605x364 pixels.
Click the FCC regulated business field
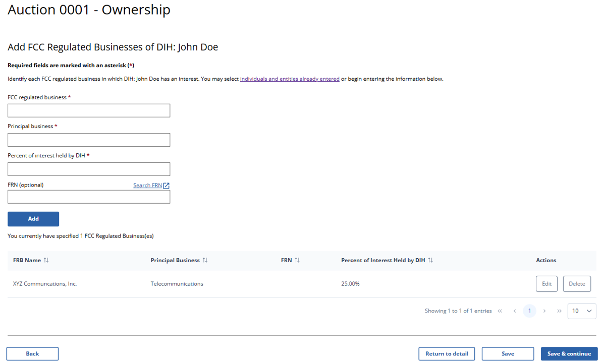89,111
